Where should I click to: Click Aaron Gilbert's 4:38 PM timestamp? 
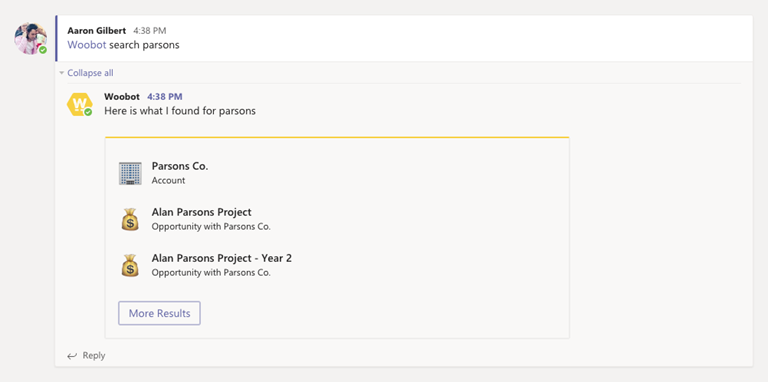point(150,31)
